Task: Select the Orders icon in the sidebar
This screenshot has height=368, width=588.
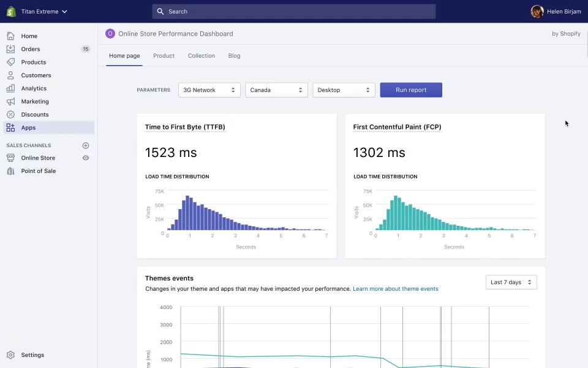Action: [x=10, y=49]
